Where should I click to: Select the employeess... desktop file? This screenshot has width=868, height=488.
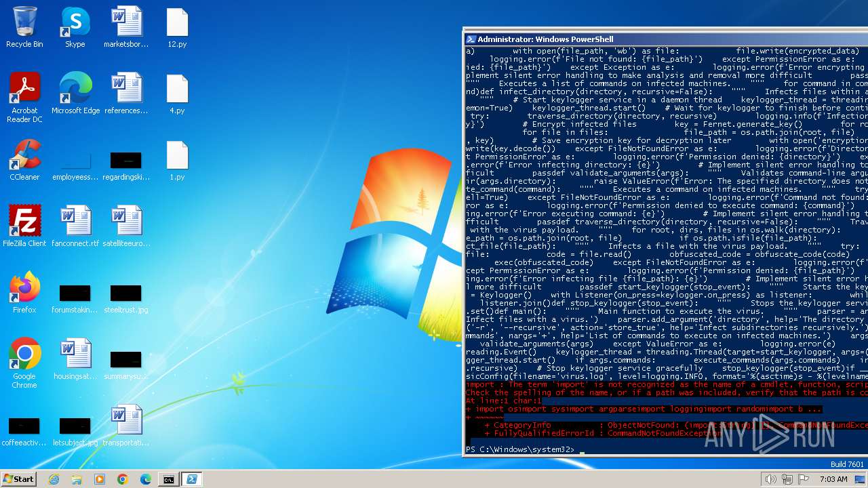[75, 165]
